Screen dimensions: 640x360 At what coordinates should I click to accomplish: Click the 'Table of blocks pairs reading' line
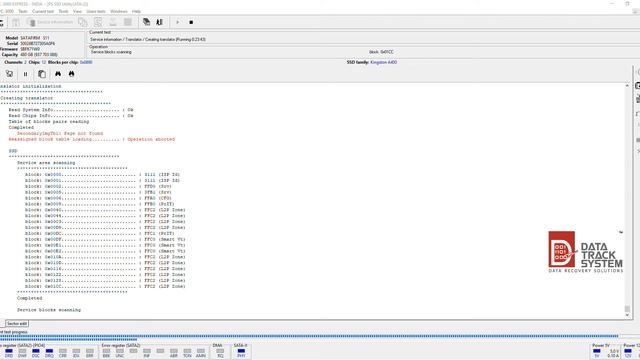[49, 122]
